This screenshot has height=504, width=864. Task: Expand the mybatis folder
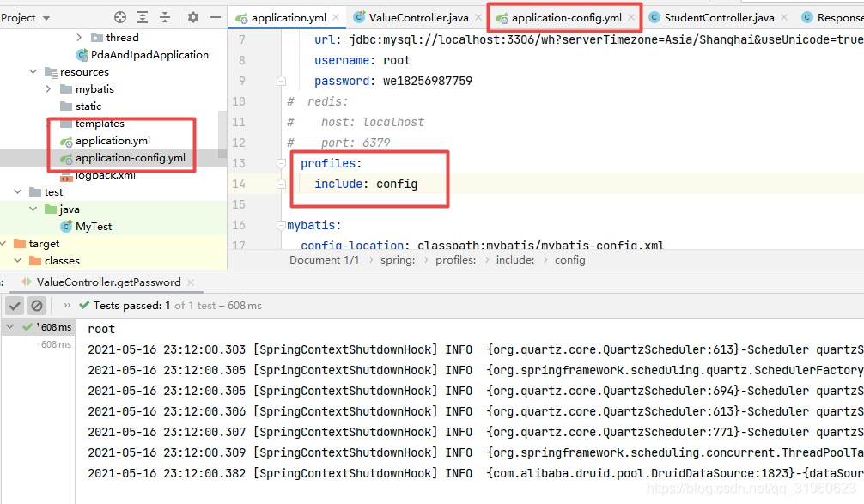coord(48,88)
